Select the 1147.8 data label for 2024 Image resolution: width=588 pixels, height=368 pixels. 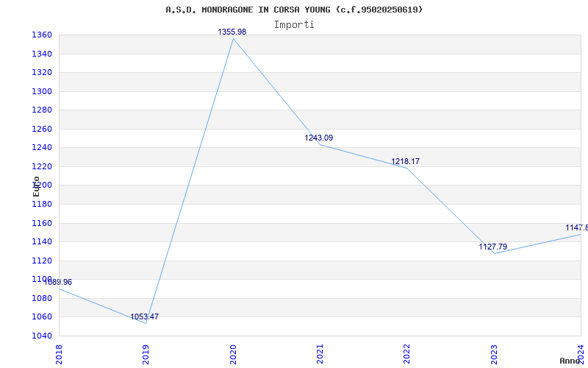(577, 227)
